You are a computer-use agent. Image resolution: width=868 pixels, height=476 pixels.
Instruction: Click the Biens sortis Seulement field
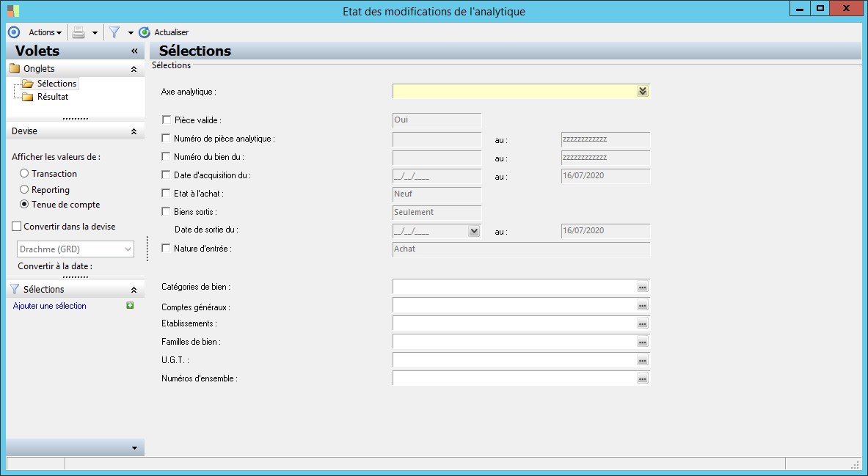[437, 213]
